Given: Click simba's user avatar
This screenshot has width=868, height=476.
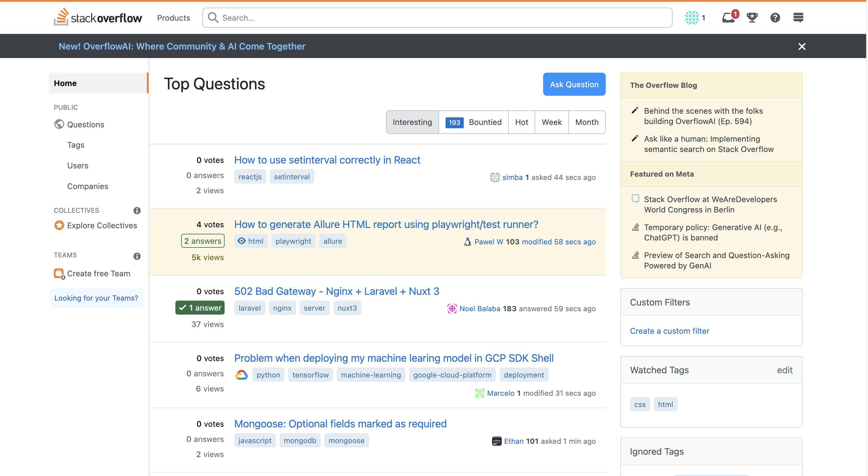Looking at the screenshot, I should (495, 177).
